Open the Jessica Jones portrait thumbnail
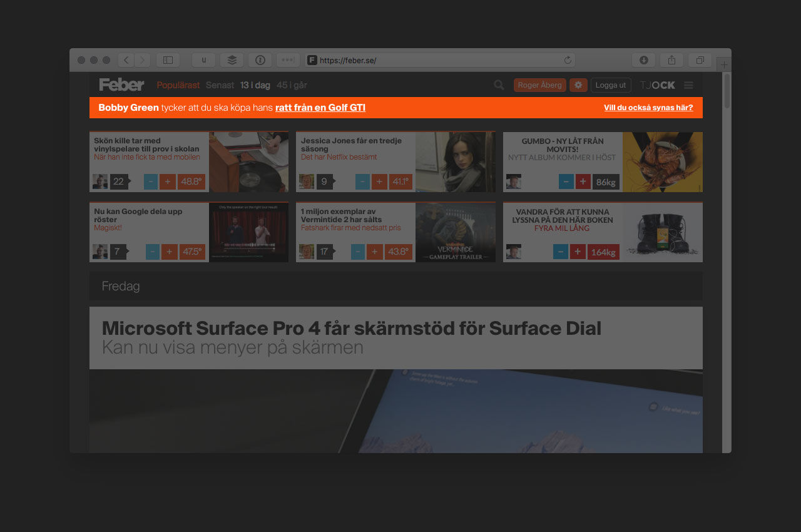Screen dimensions: 801x532 tap(455, 162)
